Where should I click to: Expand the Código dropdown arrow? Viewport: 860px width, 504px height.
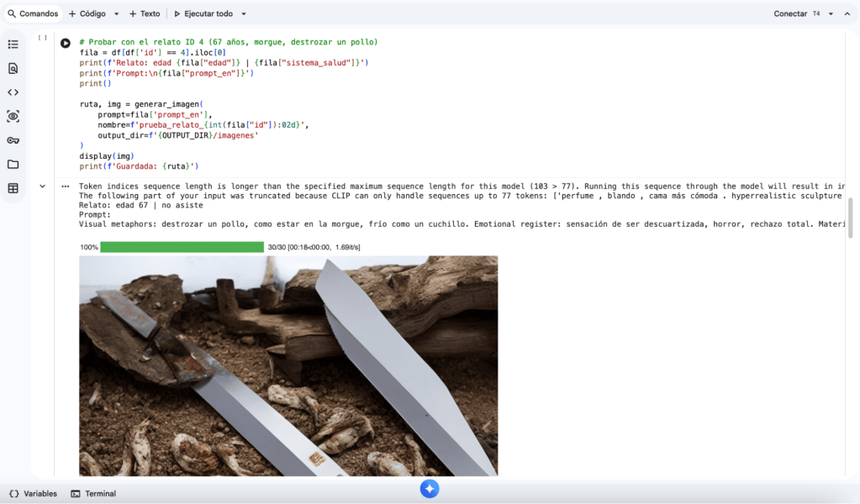(x=116, y=13)
